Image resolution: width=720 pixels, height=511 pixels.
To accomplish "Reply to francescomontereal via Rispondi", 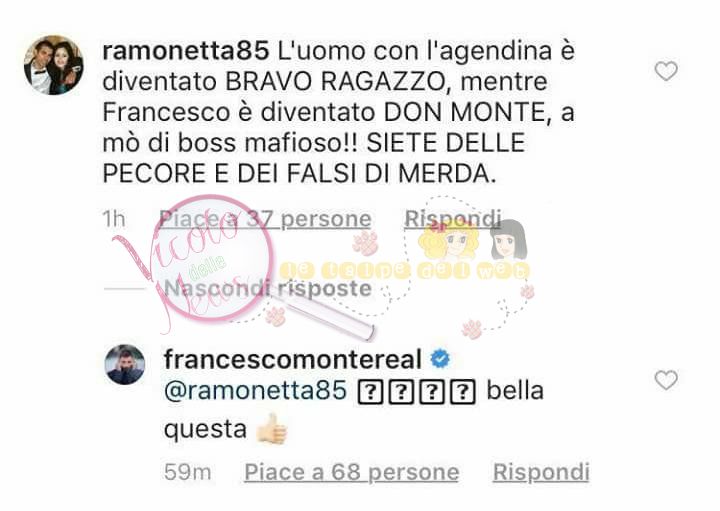I will [x=541, y=472].
